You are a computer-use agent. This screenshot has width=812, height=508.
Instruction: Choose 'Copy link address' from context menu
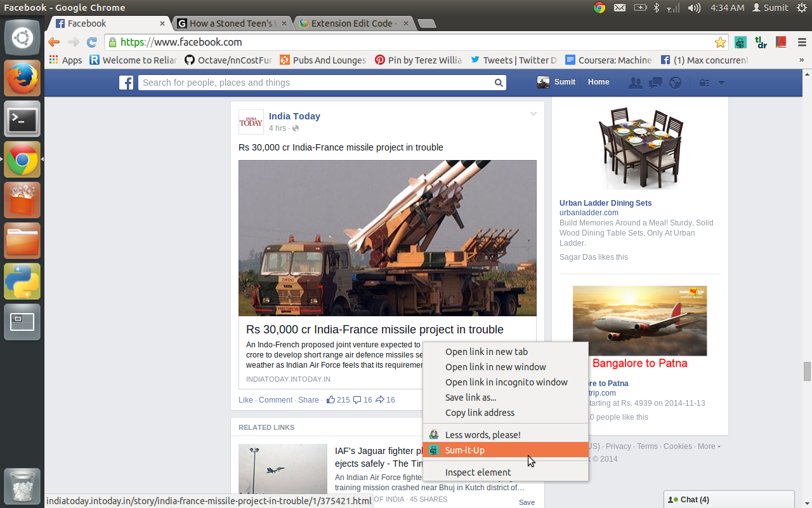pos(506,413)
